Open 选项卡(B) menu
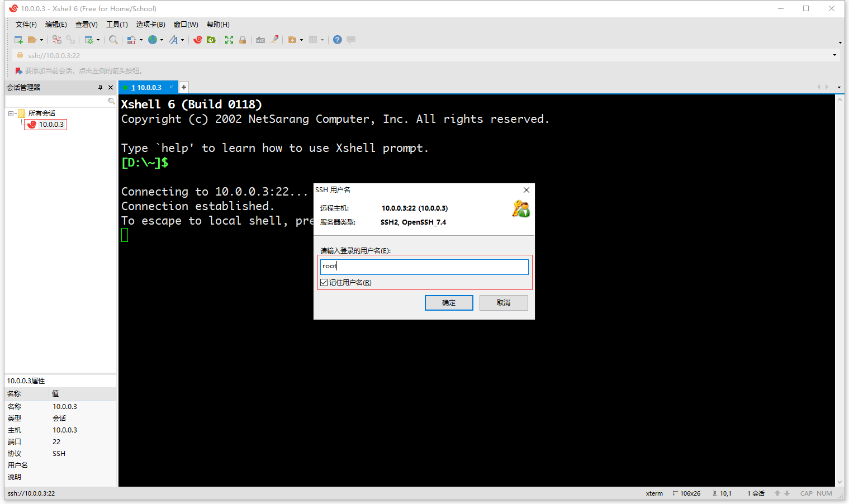 [150, 25]
